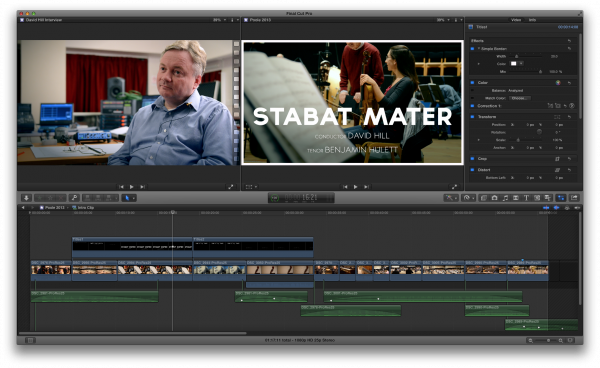This screenshot has height=368, width=600.
Task: Play the David Hill Interview viewer
Action: pyautogui.click(x=132, y=187)
